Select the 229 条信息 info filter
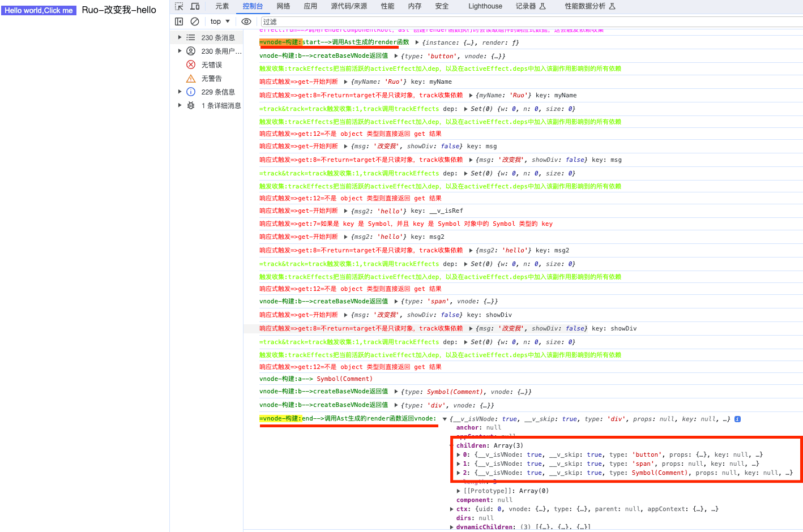 [191, 92]
